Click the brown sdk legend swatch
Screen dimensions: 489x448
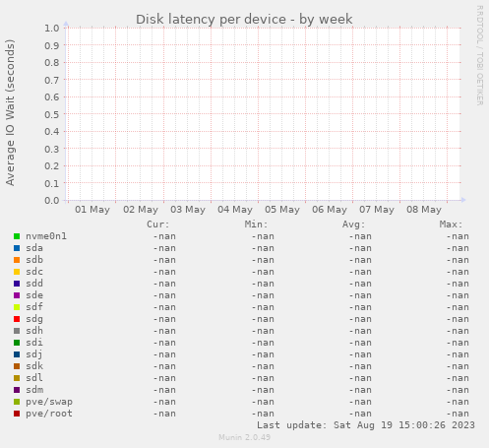tap(17, 366)
